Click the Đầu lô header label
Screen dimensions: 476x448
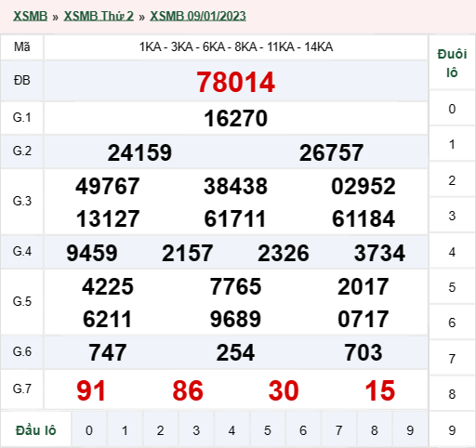[36, 430]
